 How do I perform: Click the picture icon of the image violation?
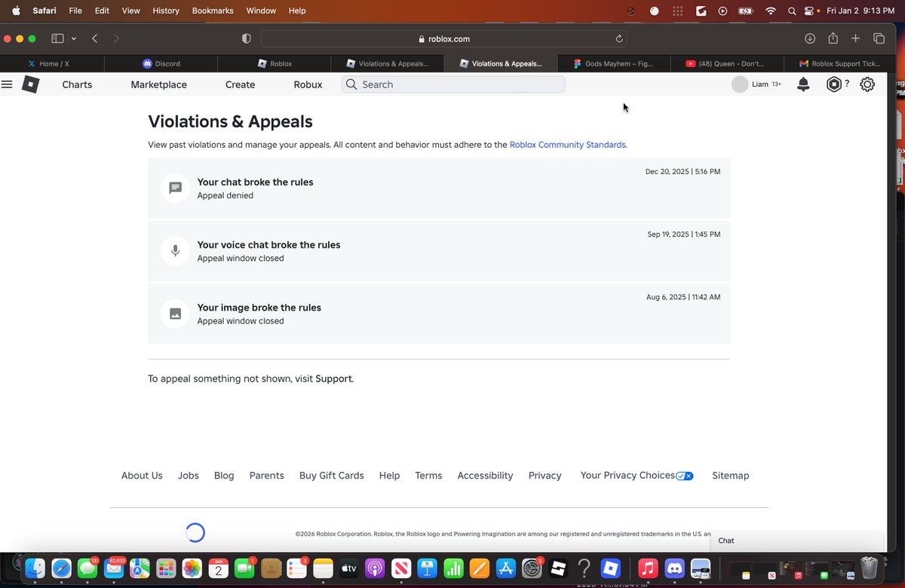(x=175, y=313)
